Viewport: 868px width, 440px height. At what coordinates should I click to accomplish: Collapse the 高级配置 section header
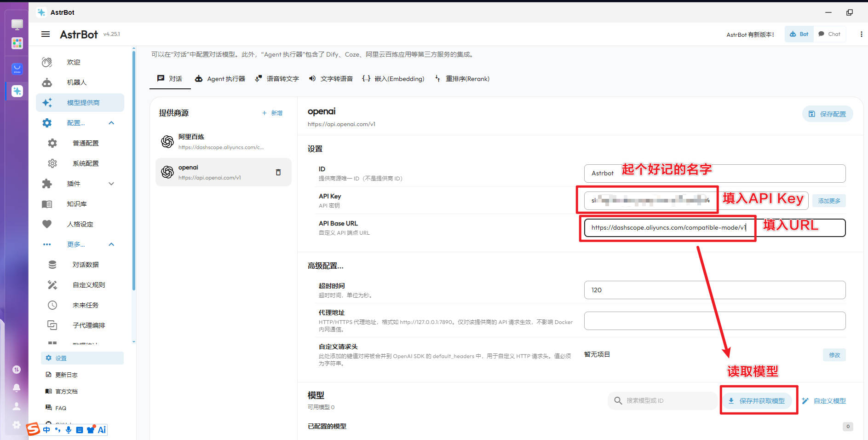pyautogui.click(x=326, y=266)
